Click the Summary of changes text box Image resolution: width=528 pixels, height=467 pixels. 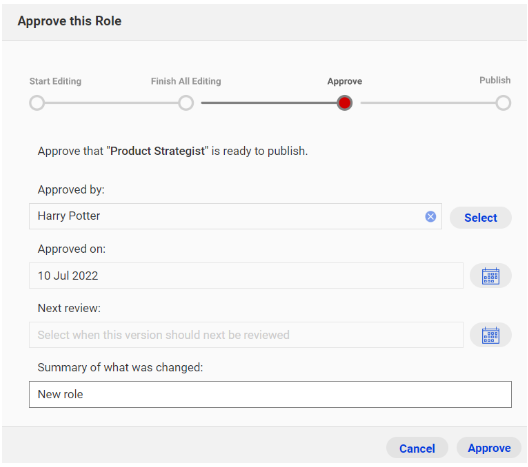point(270,395)
